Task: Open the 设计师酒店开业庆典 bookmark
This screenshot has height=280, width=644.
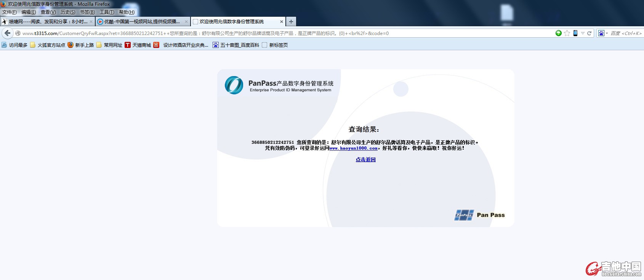Action: tap(181, 45)
